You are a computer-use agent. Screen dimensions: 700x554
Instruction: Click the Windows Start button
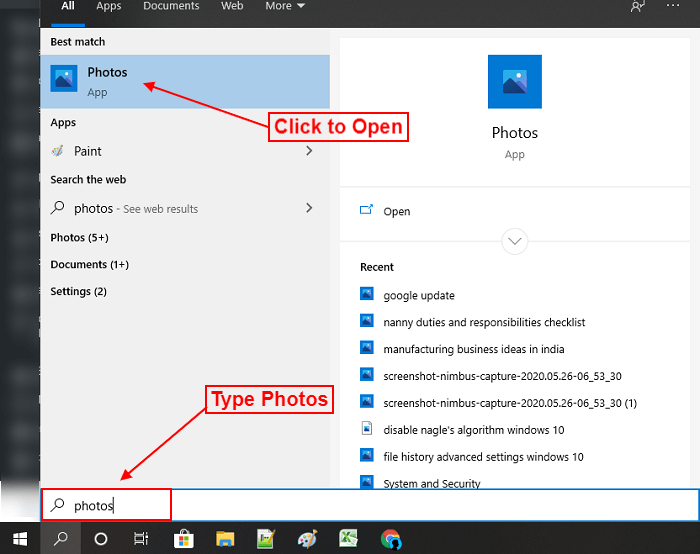(20, 539)
